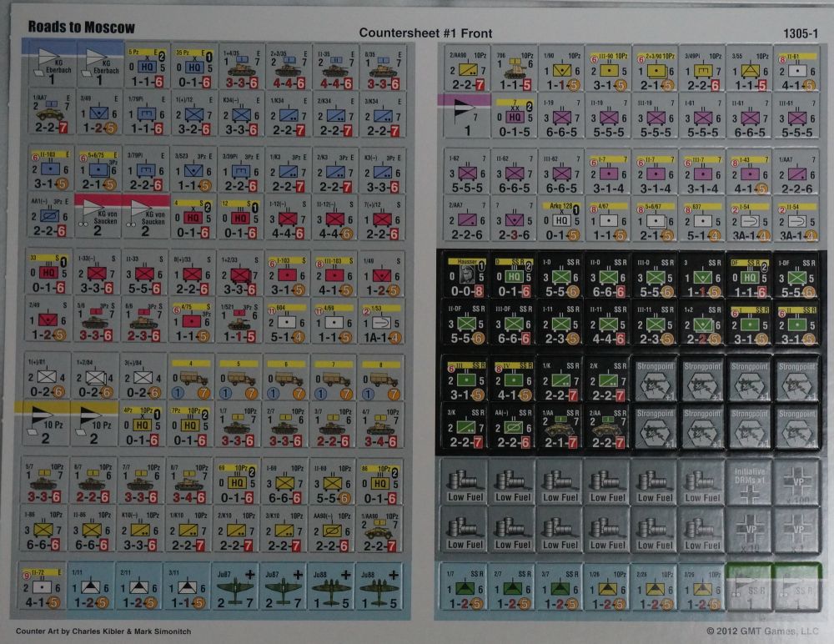Select the II-72 E artillery counter
This screenshot has width=834, height=644.
point(43,586)
